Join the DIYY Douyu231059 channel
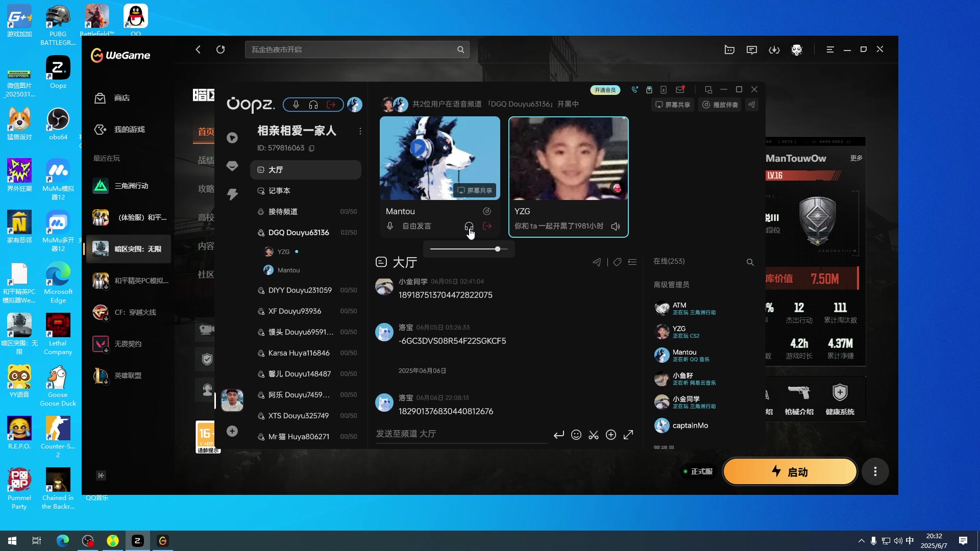The image size is (980, 551). 306,290
